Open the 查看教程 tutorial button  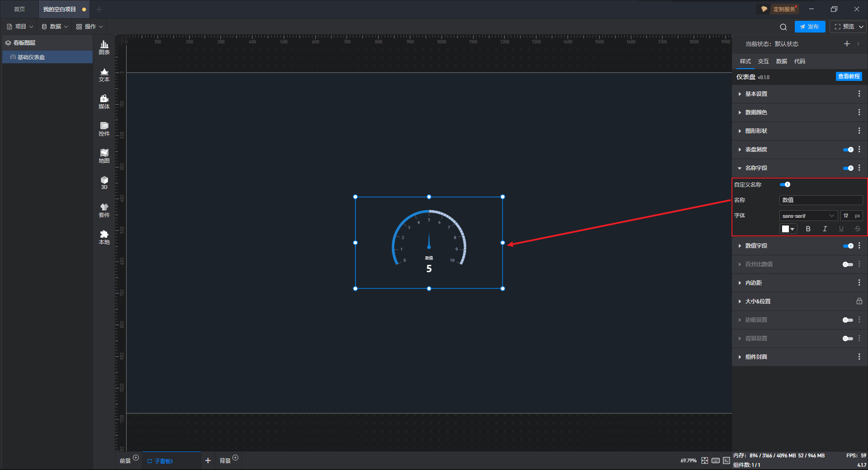[849, 76]
